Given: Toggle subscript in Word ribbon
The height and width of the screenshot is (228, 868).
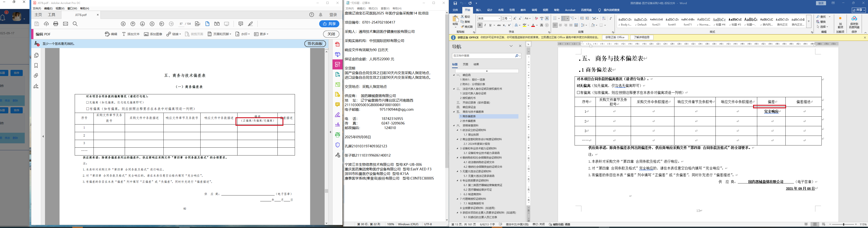Looking at the screenshot, I should (x=504, y=25).
